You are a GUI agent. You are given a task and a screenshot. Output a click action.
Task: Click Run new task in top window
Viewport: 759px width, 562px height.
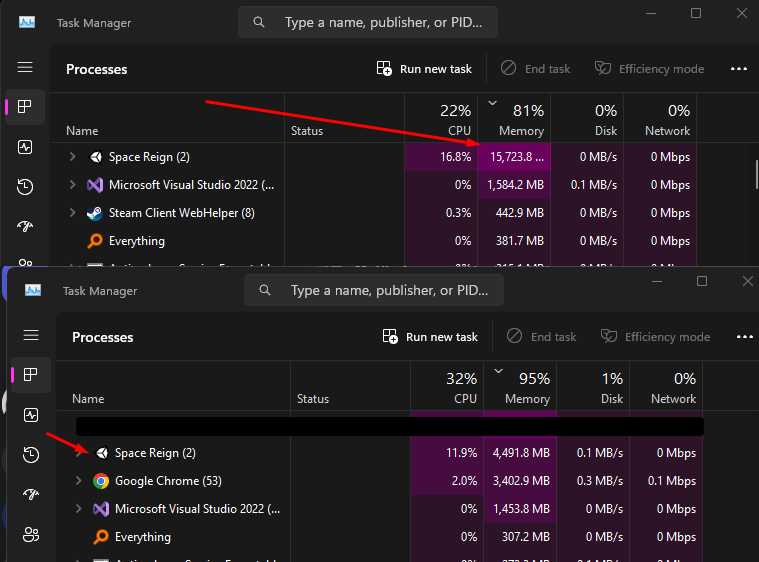click(424, 69)
